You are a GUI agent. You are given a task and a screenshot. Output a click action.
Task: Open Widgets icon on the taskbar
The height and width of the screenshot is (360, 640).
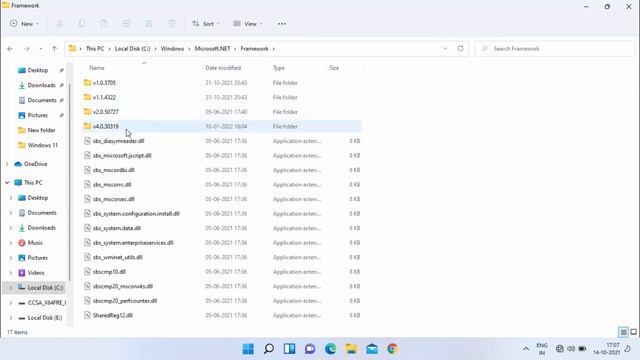click(289, 349)
